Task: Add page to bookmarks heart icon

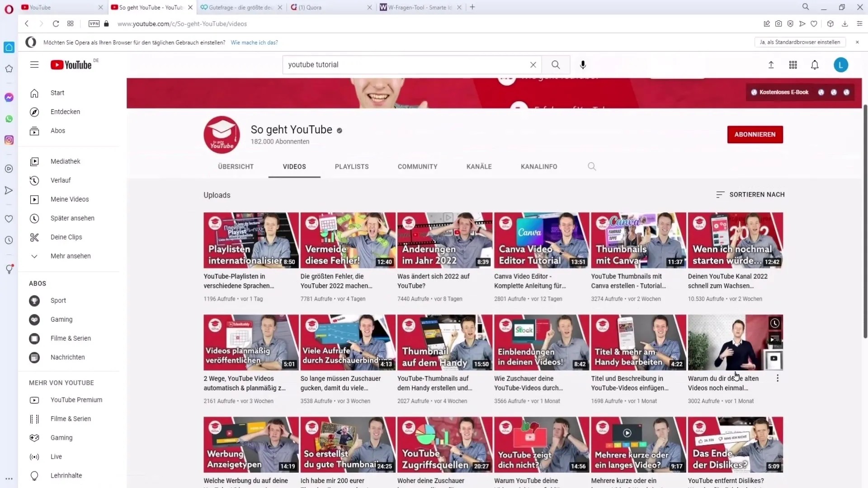Action: tap(814, 23)
